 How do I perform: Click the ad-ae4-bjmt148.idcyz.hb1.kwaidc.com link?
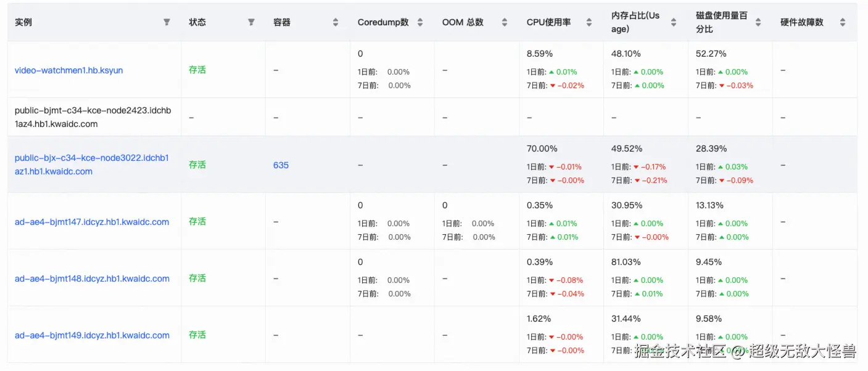pos(92,279)
